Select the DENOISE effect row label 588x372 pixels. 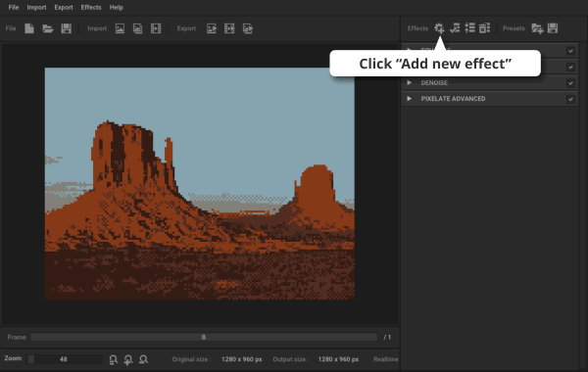tap(434, 83)
